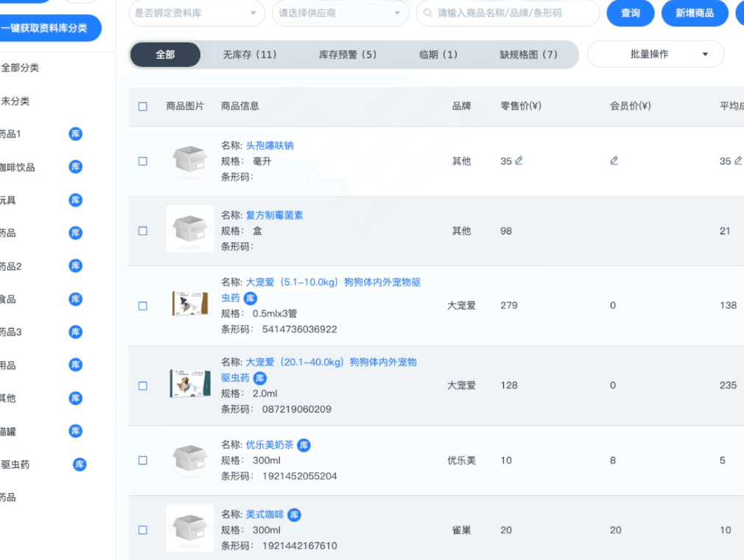The width and height of the screenshot is (744, 560).
Task: Click the 库 badge next to 药品3 category
Action: point(75,332)
